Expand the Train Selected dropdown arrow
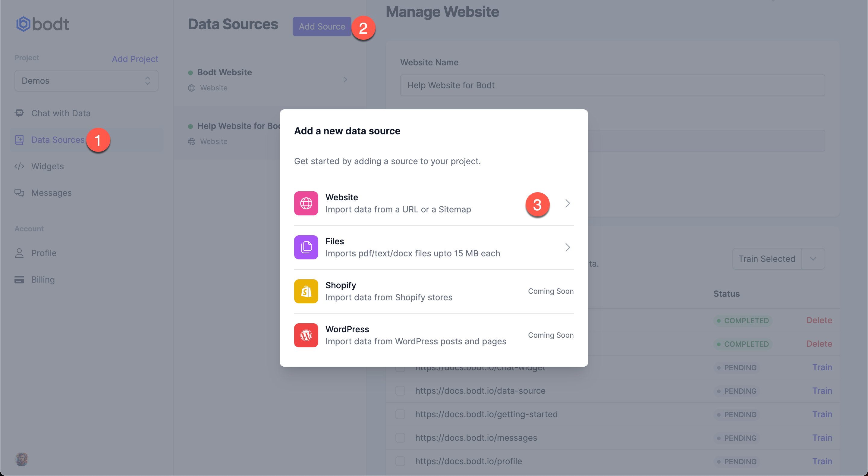Screen dimensions: 868x476 (813, 259)
